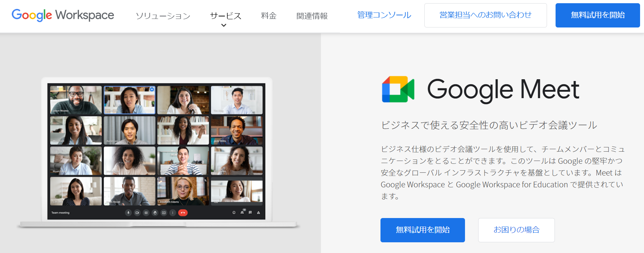Image resolution: width=644 pixels, height=253 pixels.
Task: Click 無料試用を開始 in the top navigation bar
Action: (598, 15)
